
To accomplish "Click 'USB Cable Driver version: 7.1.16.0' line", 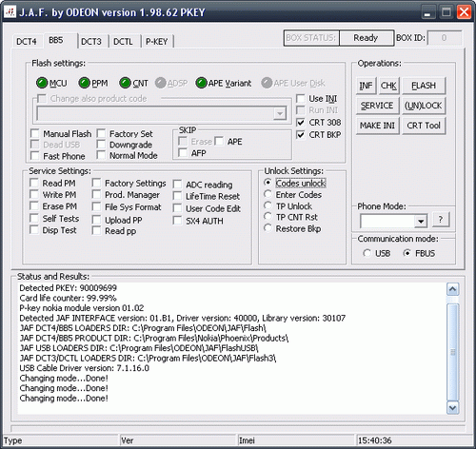I will tap(85, 368).
